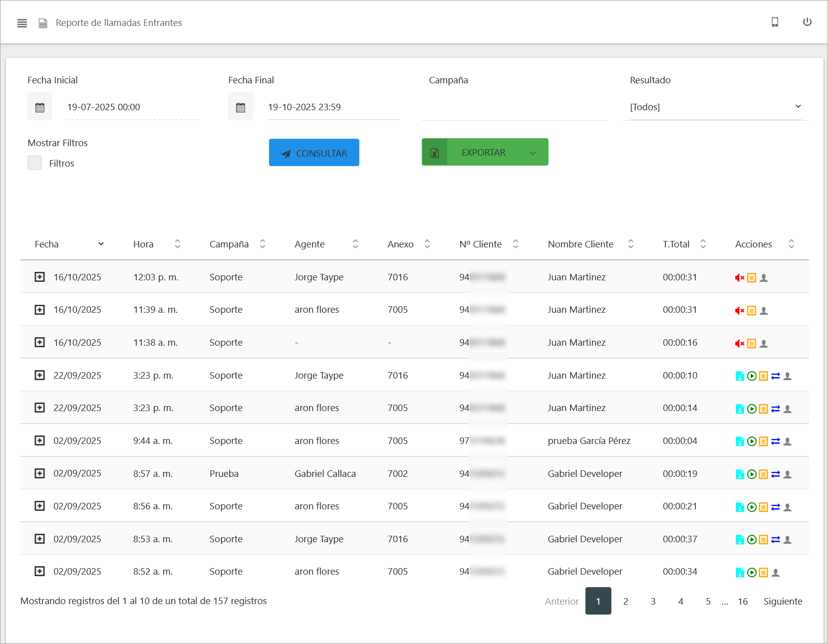Enable the Filtros checkbox

click(35, 163)
